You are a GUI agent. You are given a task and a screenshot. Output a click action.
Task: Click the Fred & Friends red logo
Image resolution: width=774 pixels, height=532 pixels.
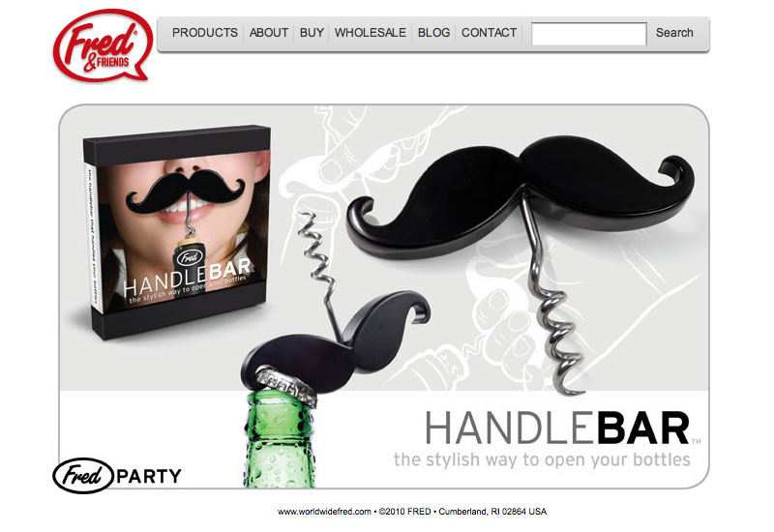pyautogui.click(x=103, y=45)
